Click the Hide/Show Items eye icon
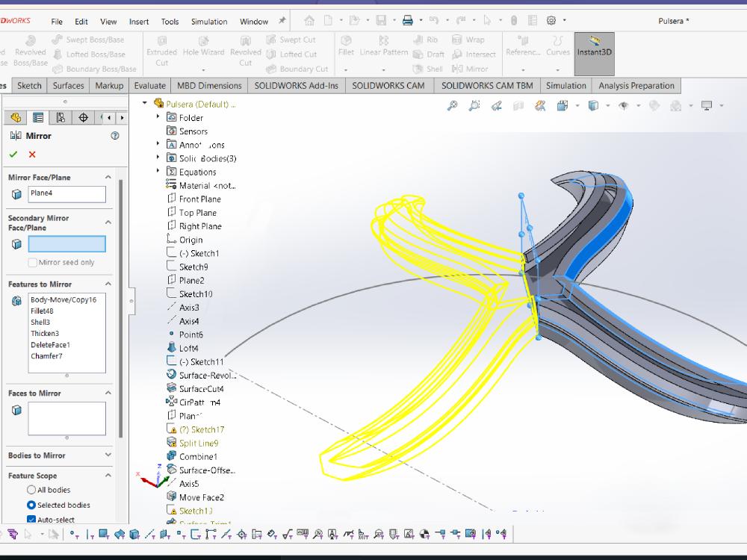 (x=623, y=106)
